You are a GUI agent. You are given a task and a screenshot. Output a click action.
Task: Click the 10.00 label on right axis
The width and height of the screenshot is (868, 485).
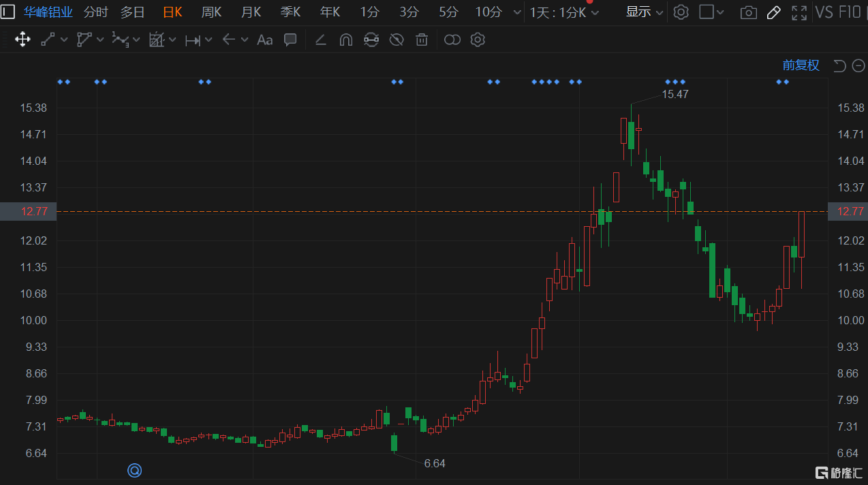851,320
